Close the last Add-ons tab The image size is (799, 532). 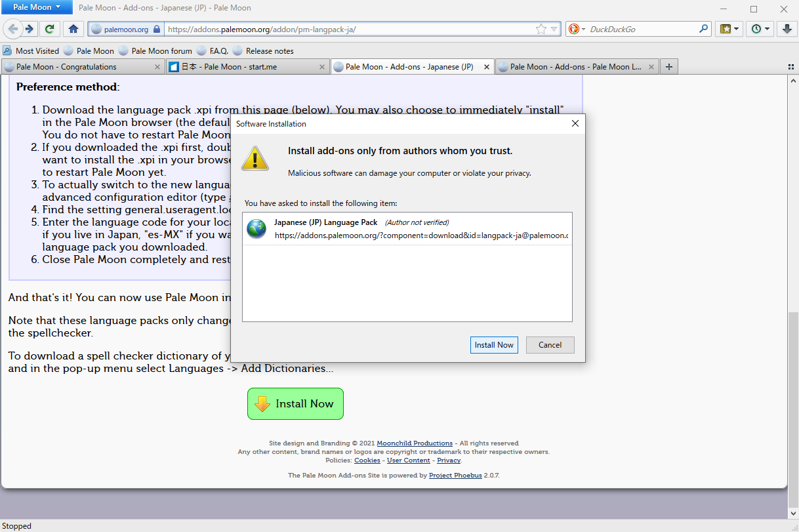[651, 67]
